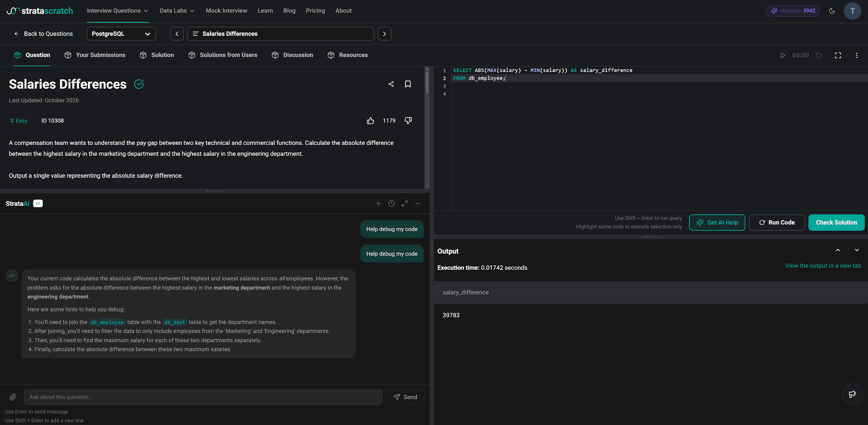Attach a file to the chat
This screenshot has height=425, width=868.
pos(13,397)
